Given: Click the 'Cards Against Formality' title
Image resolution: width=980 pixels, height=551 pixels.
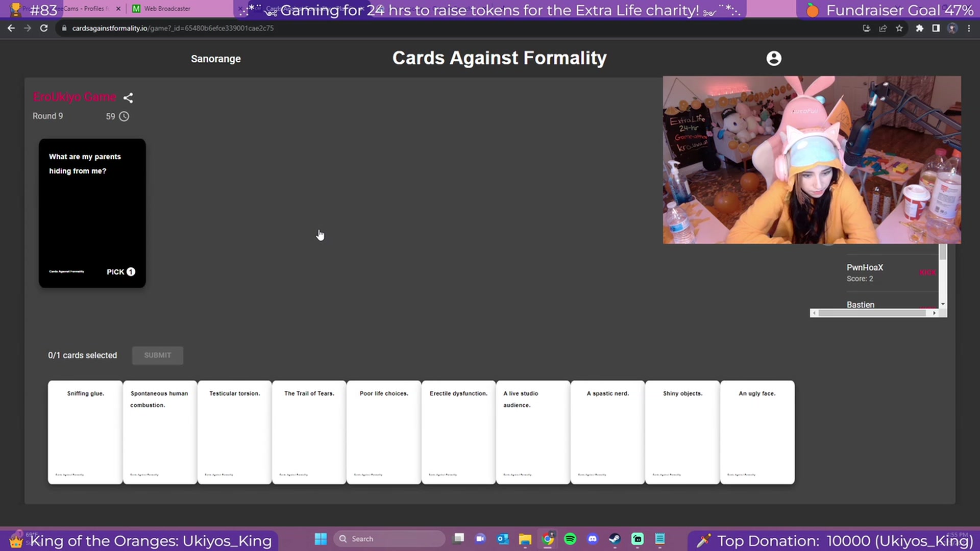Looking at the screenshot, I should pos(499,58).
